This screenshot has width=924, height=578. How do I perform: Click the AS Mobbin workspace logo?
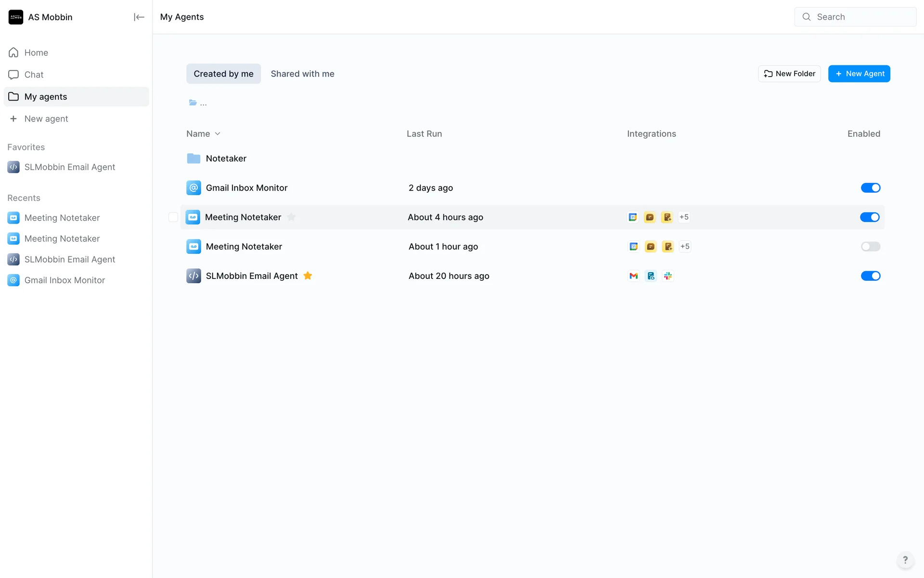(x=16, y=17)
